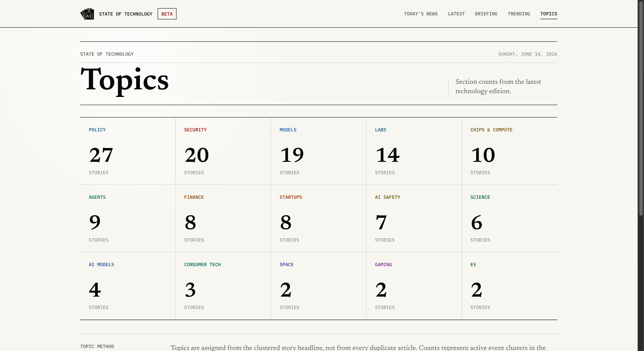Open the EV topic card

[509, 286]
